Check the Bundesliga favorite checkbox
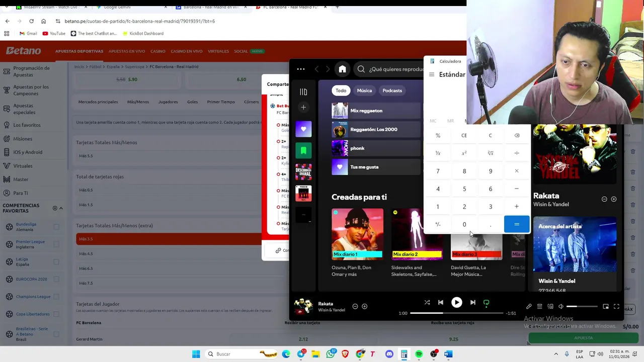Viewport: 644px width, 362px height. [x=56, y=227]
